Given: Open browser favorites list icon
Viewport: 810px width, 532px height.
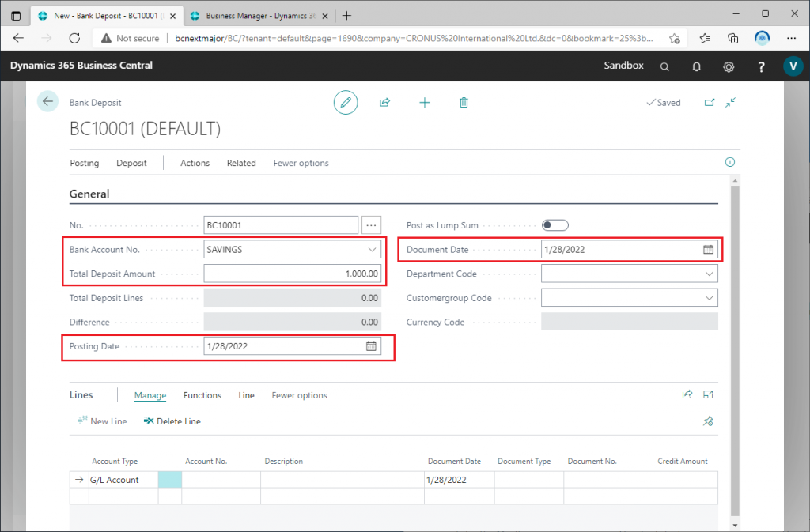Looking at the screenshot, I should (x=705, y=38).
